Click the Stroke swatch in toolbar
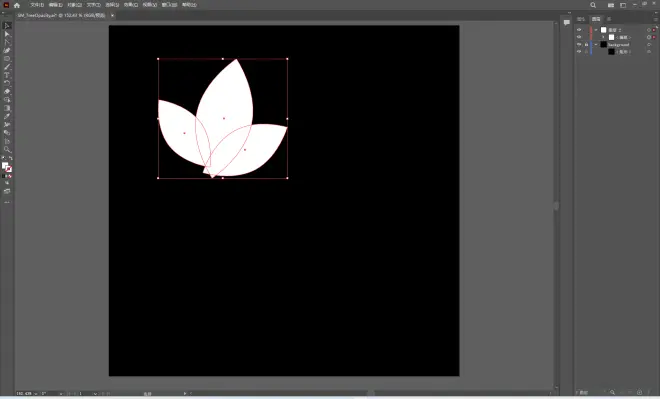660x399 pixels. click(9, 169)
